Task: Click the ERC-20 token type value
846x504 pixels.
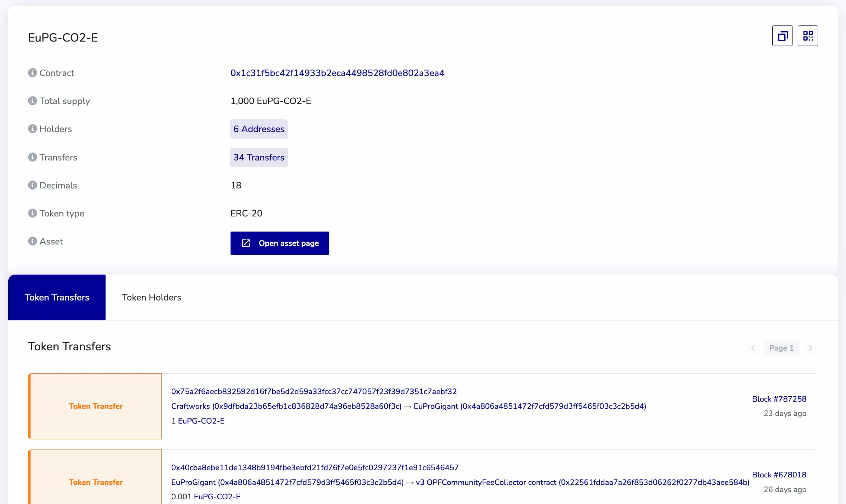Action: [246, 213]
